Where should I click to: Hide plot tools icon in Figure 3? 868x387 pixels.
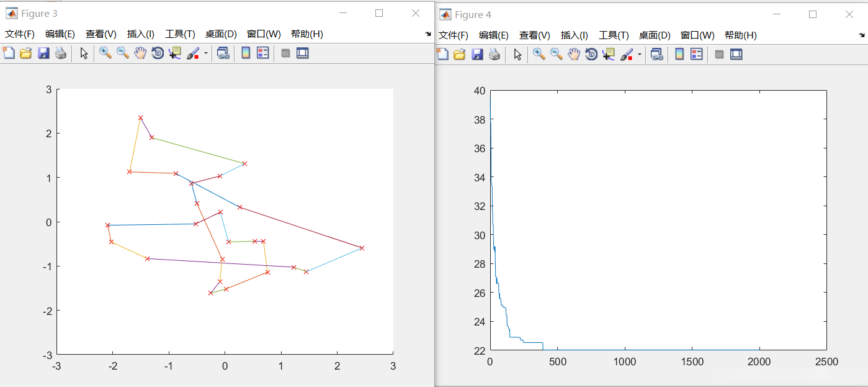pos(285,53)
